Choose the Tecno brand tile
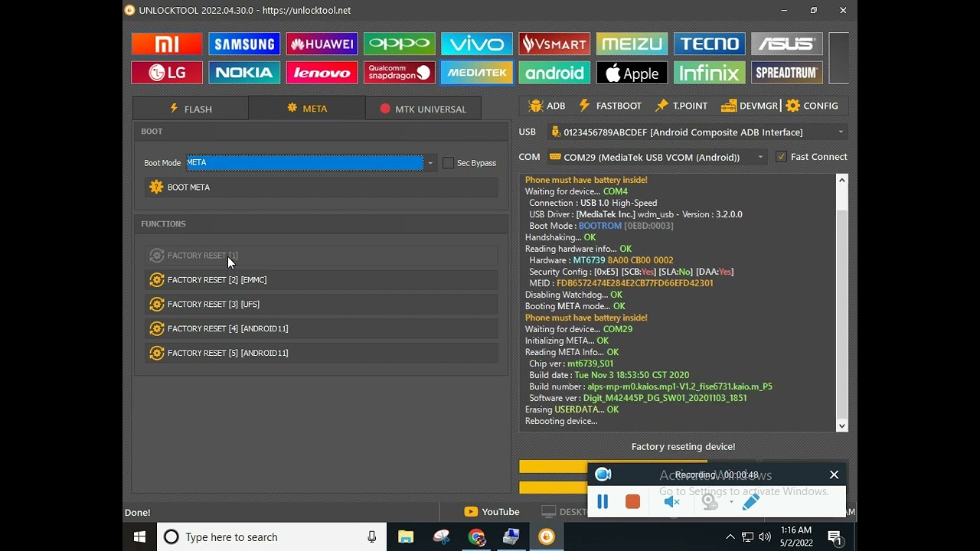 coord(709,44)
